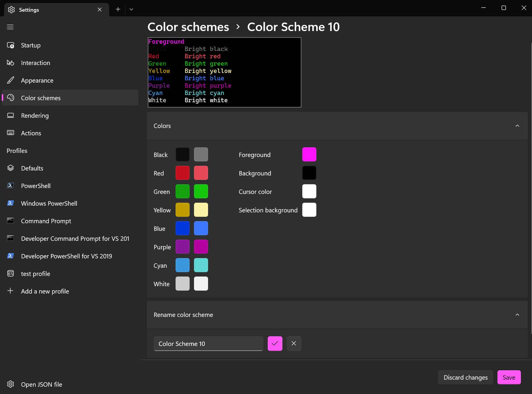Open Appearance settings
Image resolution: width=532 pixels, height=394 pixels.
click(x=70, y=81)
